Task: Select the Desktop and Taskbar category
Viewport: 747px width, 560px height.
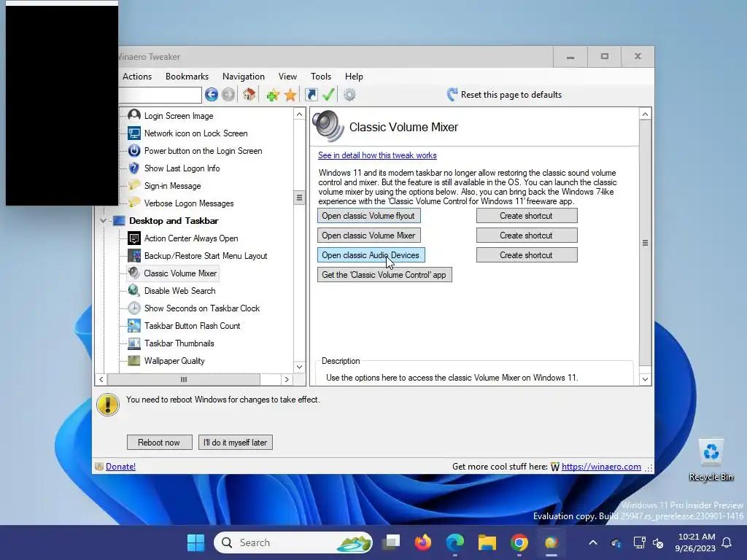Action: coord(174,220)
